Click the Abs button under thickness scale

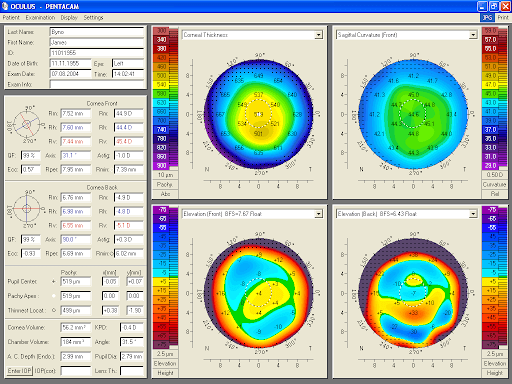[x=165, y=194]
